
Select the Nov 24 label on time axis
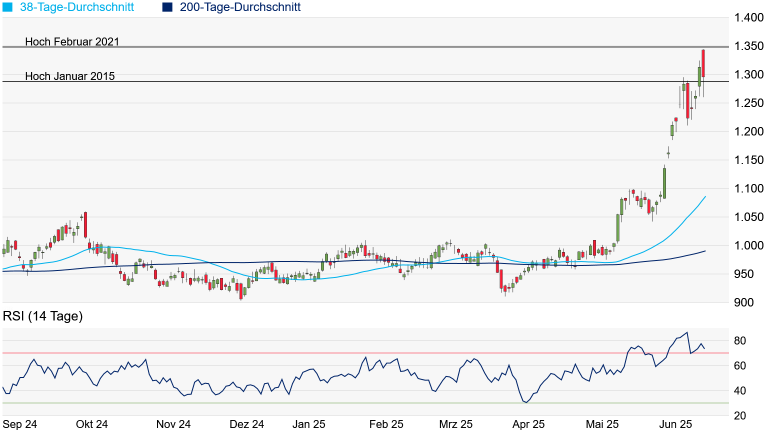tap(172, 424)
